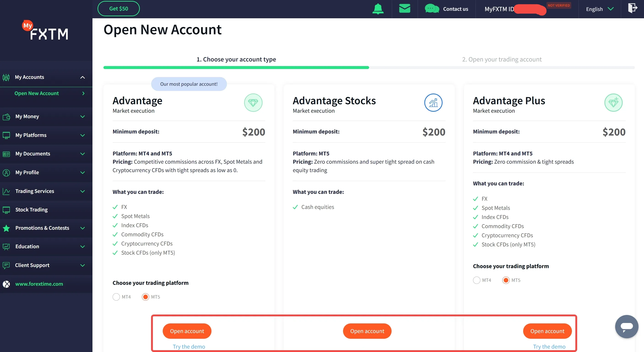
Task: Open account for Advantage Plus
Action: pos(547,331)
